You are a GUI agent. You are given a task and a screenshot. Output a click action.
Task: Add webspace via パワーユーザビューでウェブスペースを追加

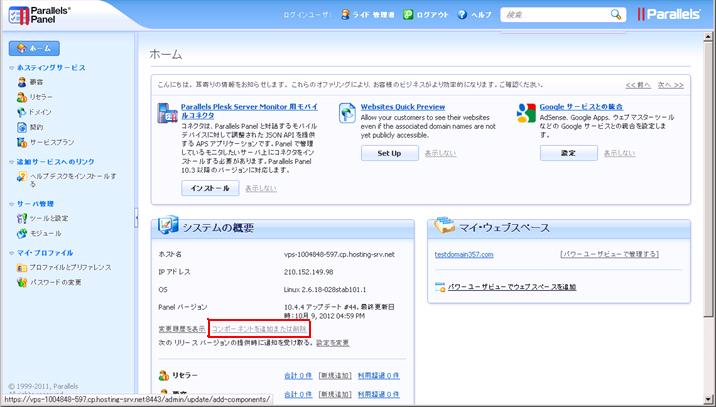coord(512,287)
